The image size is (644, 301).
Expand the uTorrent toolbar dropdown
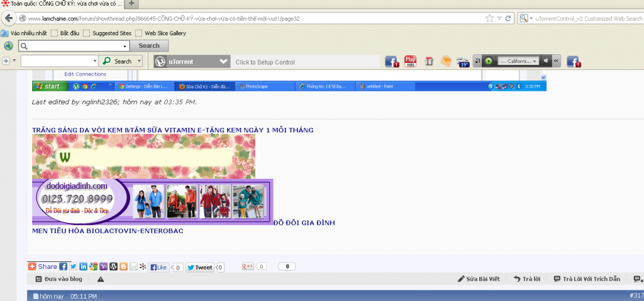coord(223,62)
